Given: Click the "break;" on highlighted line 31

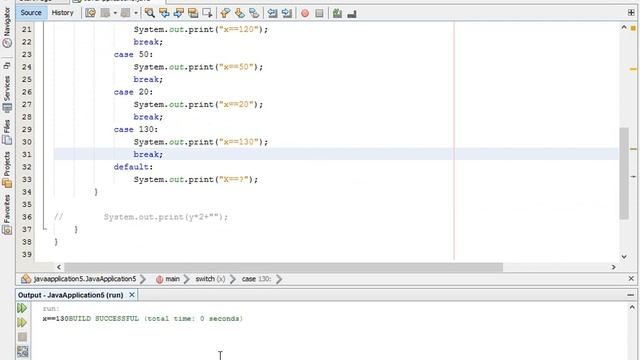Looking at the screenshot, I should click(148, 154).
